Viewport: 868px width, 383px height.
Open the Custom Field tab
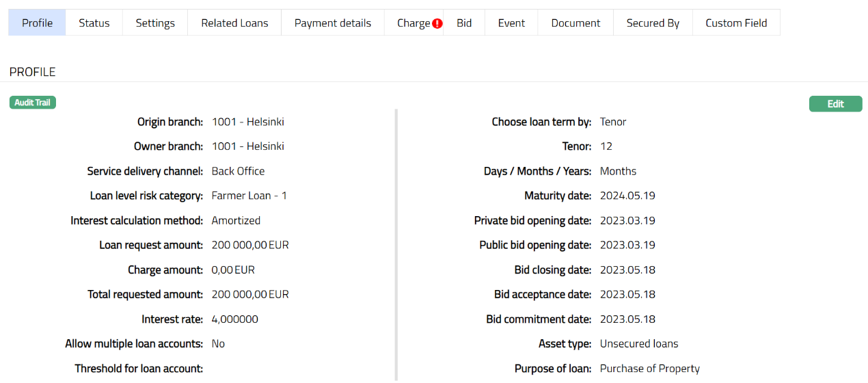coord(736,23)
